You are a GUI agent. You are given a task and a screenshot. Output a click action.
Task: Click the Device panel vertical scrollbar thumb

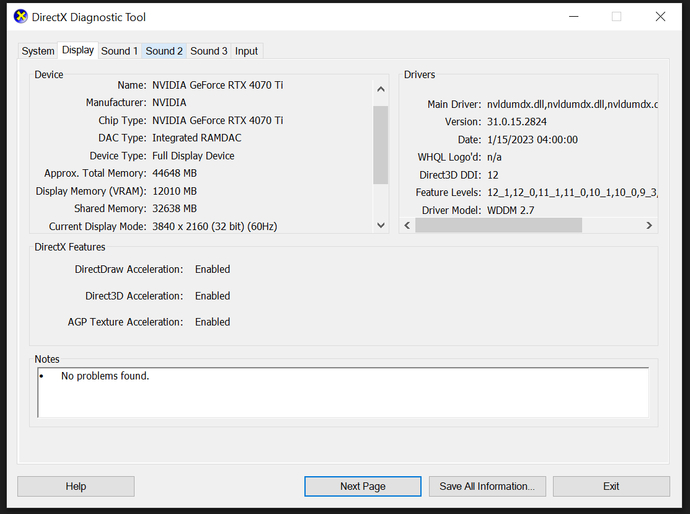[381, 145]
